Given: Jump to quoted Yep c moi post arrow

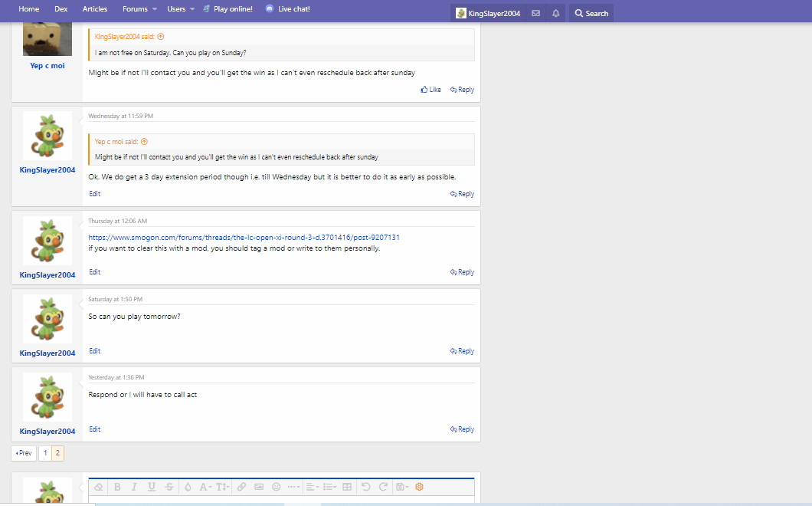Looking at the screenshot, I should 145,142.
